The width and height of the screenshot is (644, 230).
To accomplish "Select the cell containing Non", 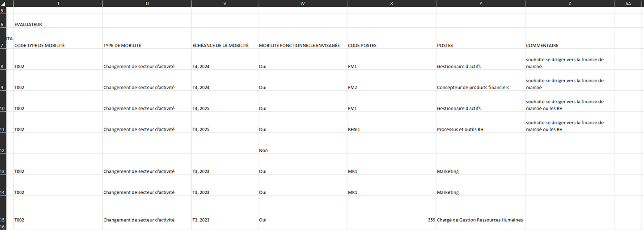I will 302,150.
